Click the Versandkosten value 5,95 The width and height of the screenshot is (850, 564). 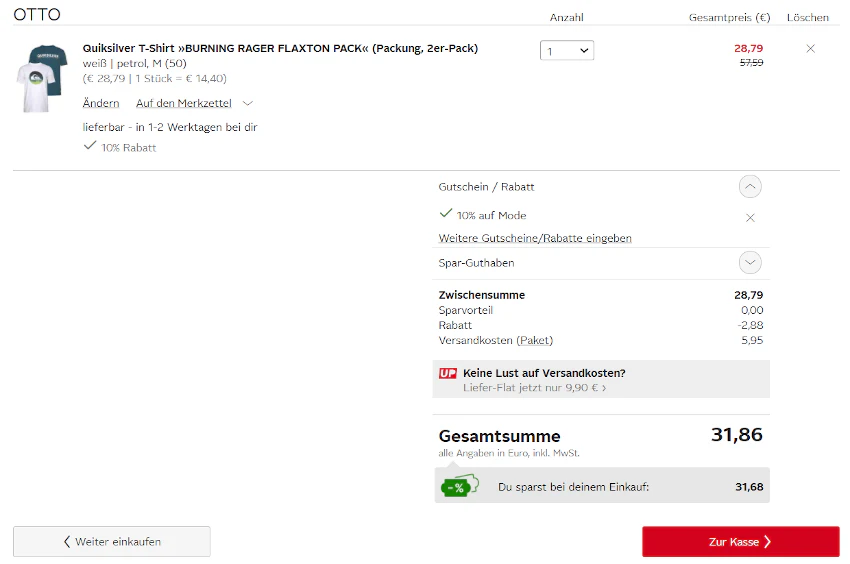point(752,341)
